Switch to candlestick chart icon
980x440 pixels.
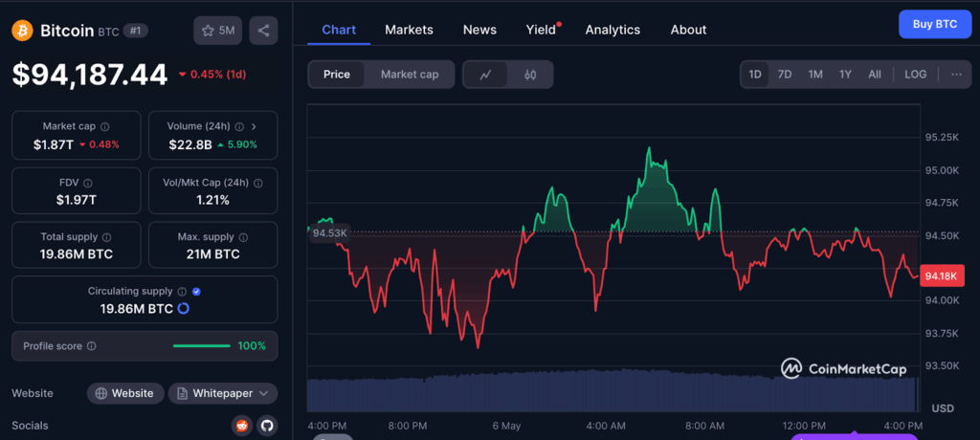(x=530, y=75)
